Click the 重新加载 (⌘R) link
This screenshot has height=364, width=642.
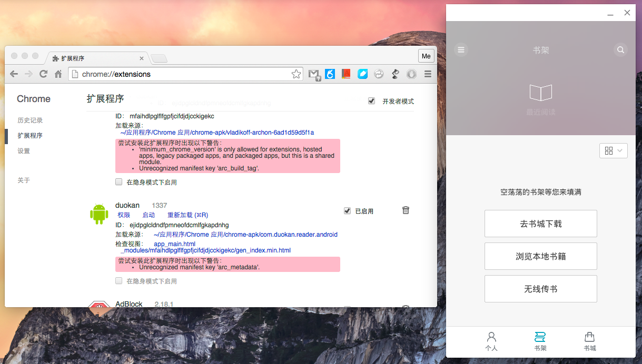click(187, 215)
